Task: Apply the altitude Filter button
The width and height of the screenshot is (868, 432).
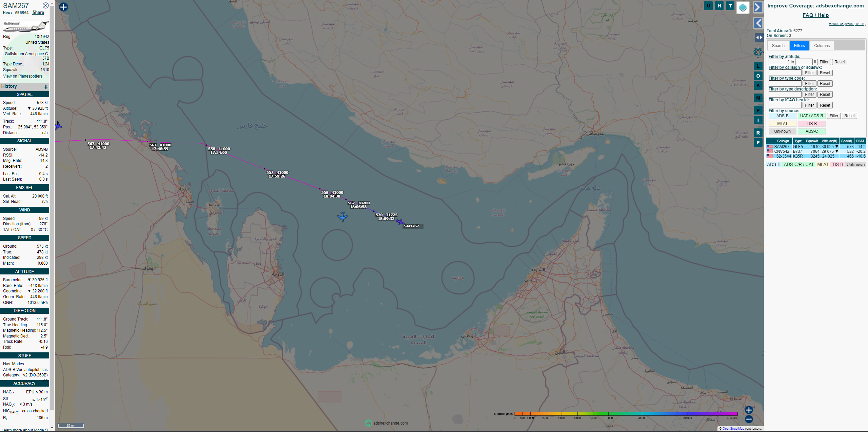Action: pos(824,62)
